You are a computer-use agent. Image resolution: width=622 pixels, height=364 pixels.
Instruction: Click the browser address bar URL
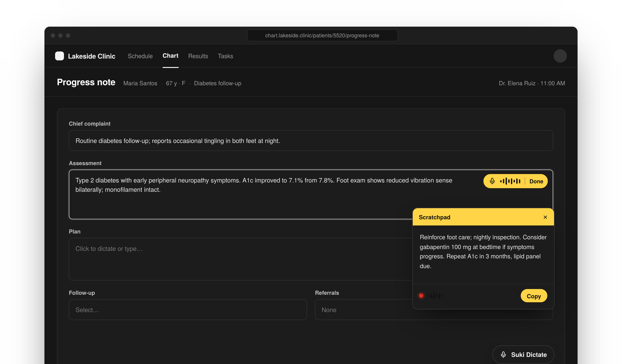(x=322, y=35)
